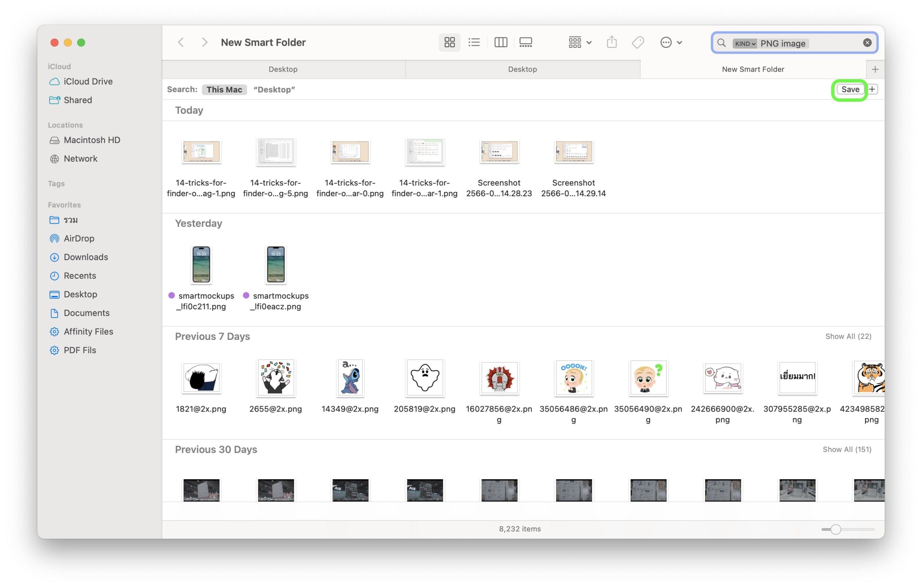The image size is (922, 588).
Task: Switch to the first Desktop tab
Action: (283, 69)
